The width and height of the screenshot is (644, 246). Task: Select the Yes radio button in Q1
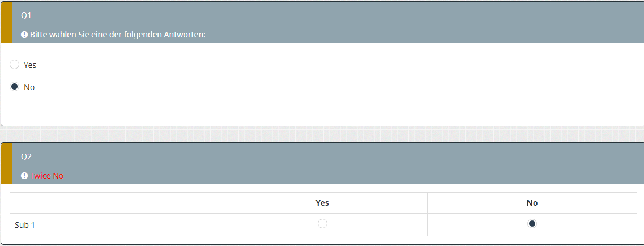pyautogui.click(x=15, y=65)
